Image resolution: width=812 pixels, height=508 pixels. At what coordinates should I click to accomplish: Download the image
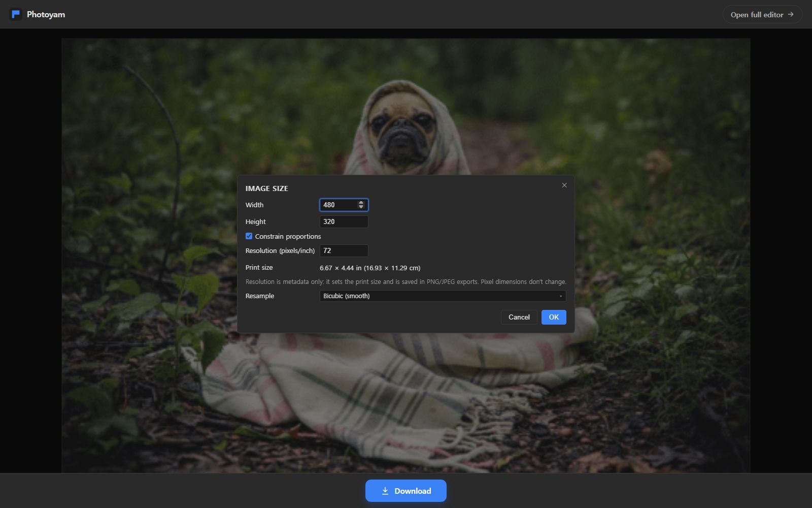click(x=406, y=491)
